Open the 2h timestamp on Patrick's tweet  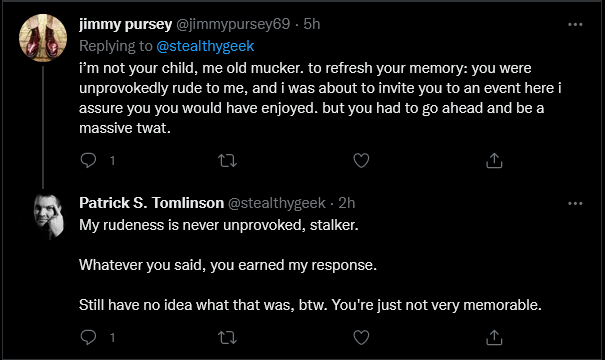pos(346,203)
